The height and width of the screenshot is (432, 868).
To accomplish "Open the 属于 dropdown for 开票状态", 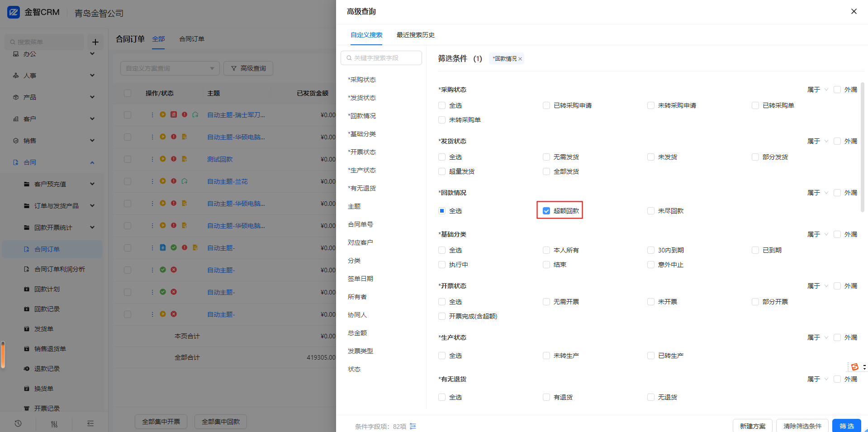I will click(817, 286).
